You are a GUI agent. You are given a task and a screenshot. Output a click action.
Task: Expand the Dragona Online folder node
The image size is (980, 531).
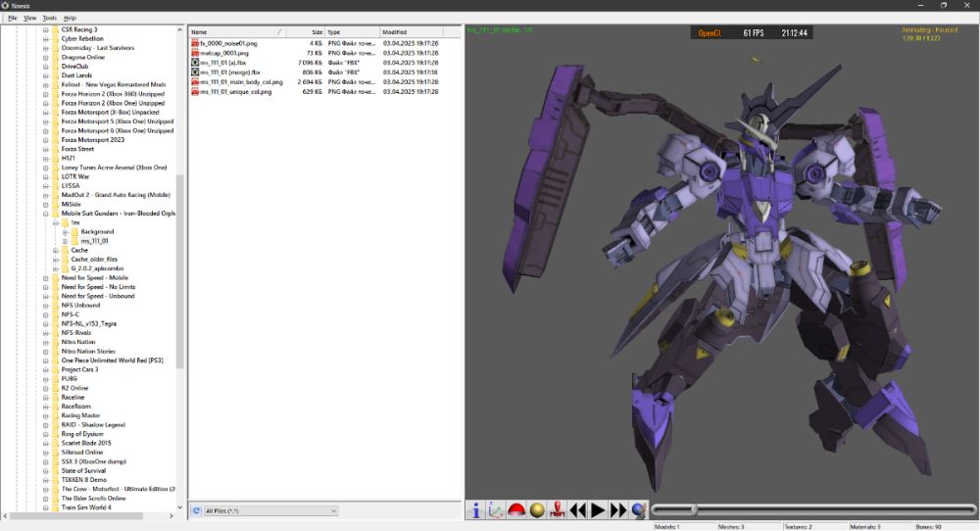point(46,58)
